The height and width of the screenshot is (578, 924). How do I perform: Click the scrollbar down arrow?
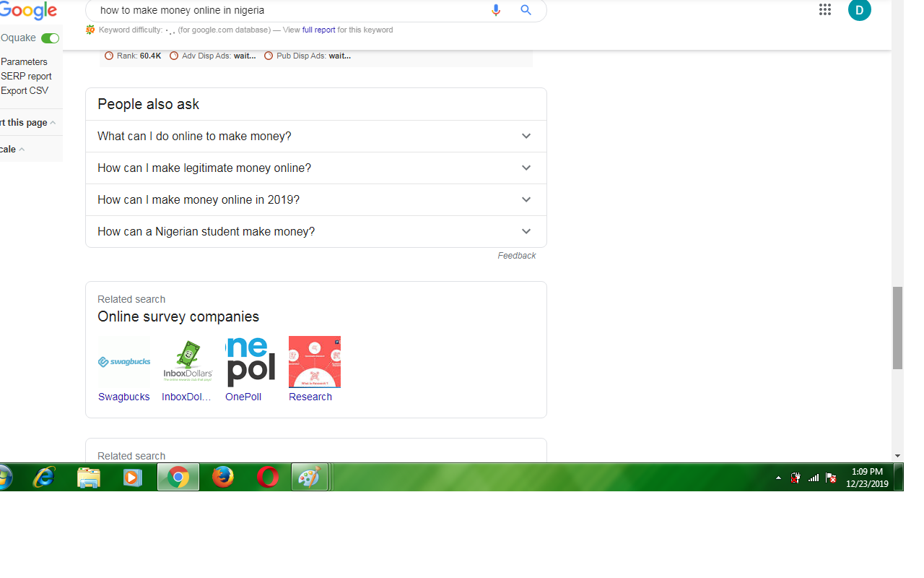coord(897,456)
